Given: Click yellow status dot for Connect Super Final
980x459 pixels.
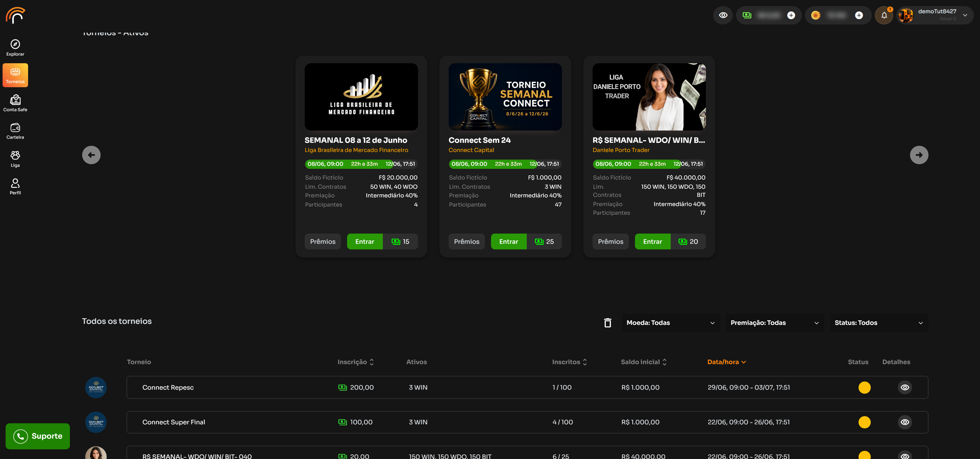Looking at the screenshot, I should click(x=864, y=422).
